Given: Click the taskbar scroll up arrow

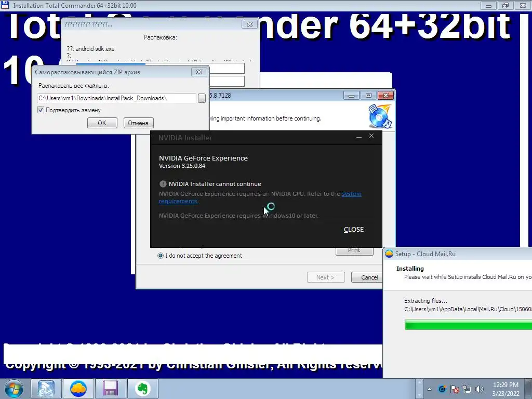Looking at the screenshot, I should pyautogui.click(x=420, y=382).
